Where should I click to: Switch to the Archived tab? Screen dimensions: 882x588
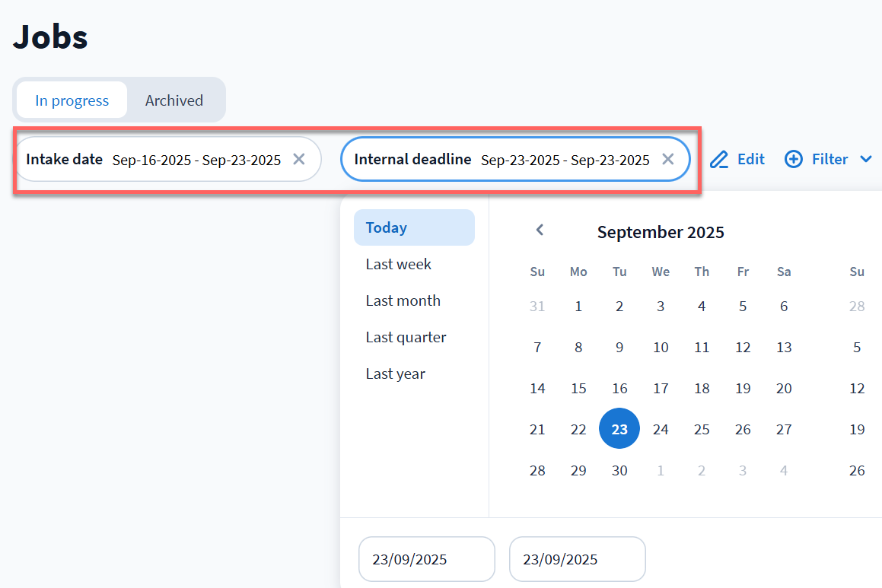pos(174,100)
